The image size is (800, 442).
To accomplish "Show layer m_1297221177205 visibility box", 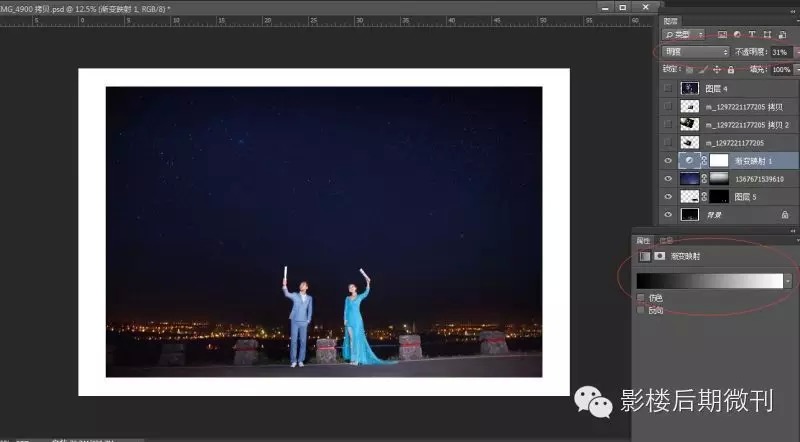I will click(x=668, y=142).
